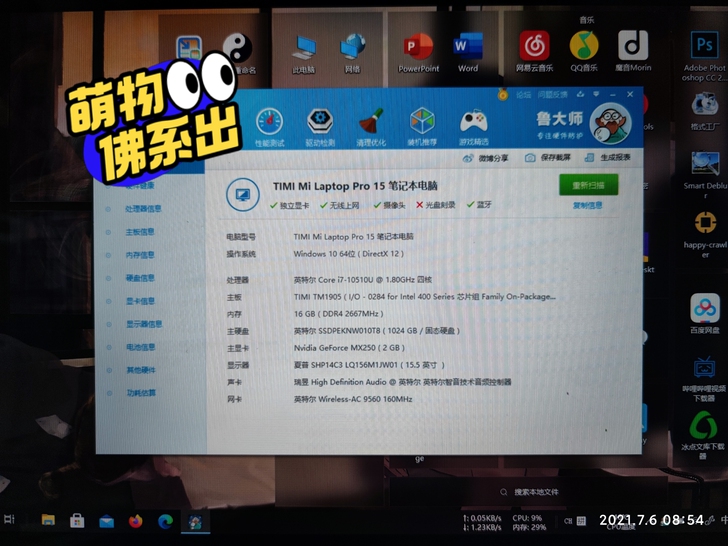
Task: Open QQ音乐 desktop shortcut
Action: tap(584, 51)
